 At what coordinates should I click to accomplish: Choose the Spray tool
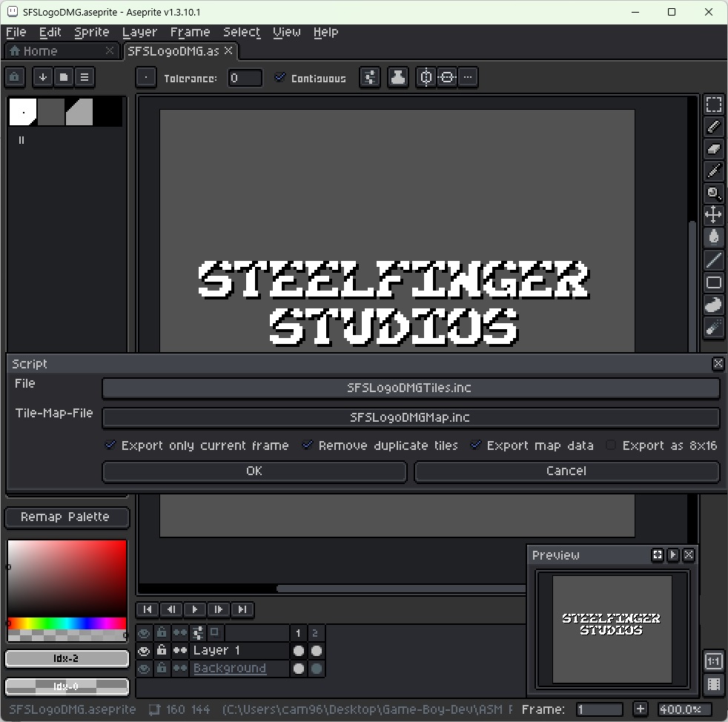[x=713, y=327]
